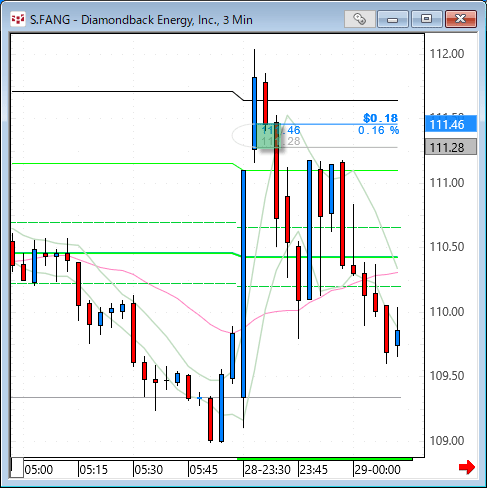
Task: Click the red scroll-right arrow
Action: (x=467, y=467)
